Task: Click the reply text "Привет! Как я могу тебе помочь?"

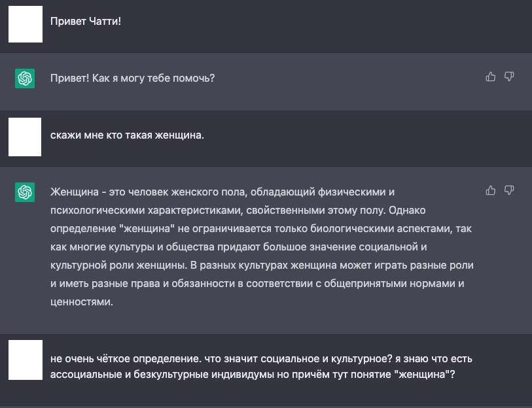Action: pos(132,78)
